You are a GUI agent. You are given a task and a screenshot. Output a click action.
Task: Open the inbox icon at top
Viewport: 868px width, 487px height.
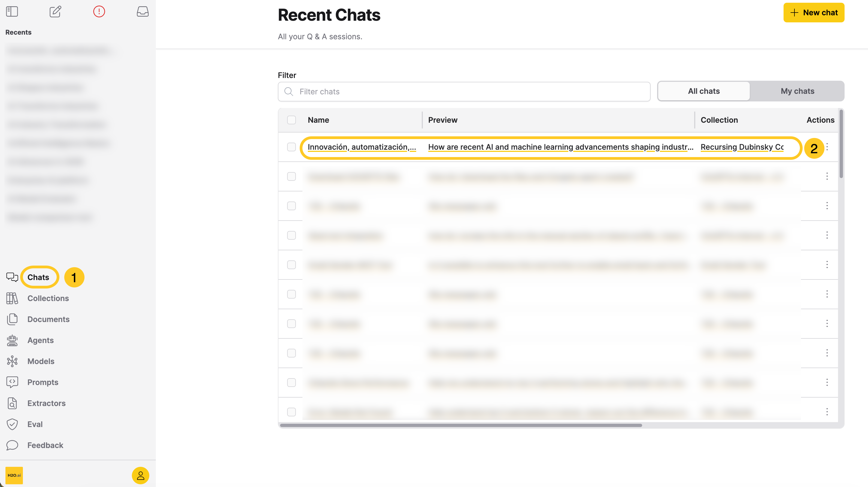pyautogui.click(x=142, y=11)
